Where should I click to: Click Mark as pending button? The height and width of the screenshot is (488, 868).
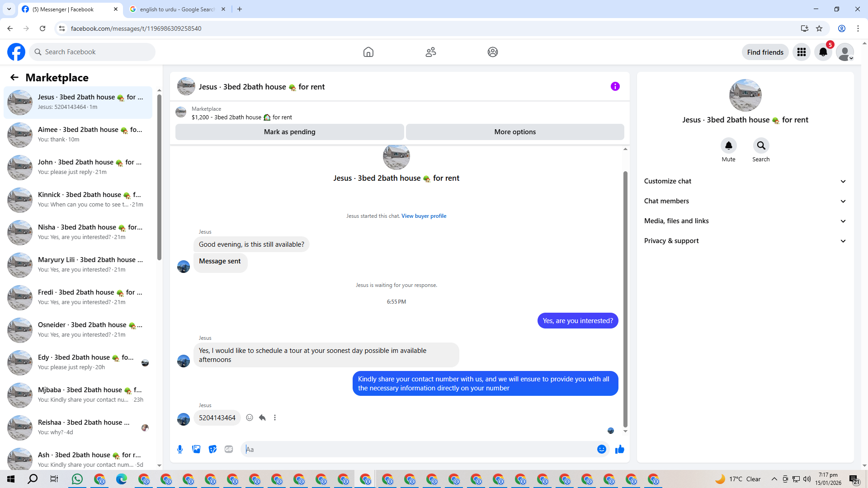[289, 132]
